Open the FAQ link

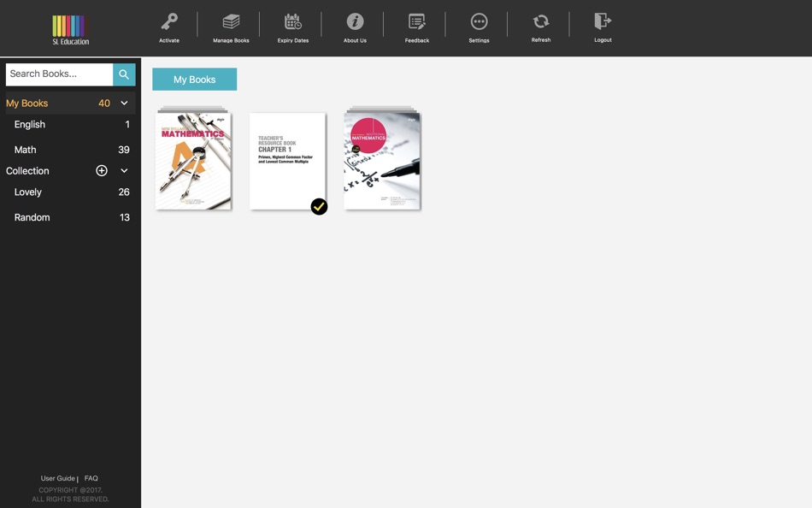click(x=91, y=478)
